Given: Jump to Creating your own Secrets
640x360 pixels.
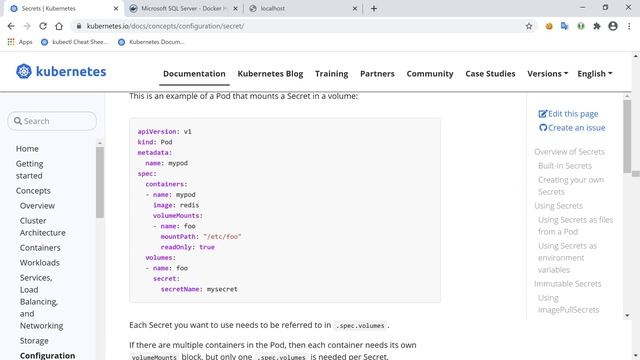Looking at the screenshot, I should point(571,186).
